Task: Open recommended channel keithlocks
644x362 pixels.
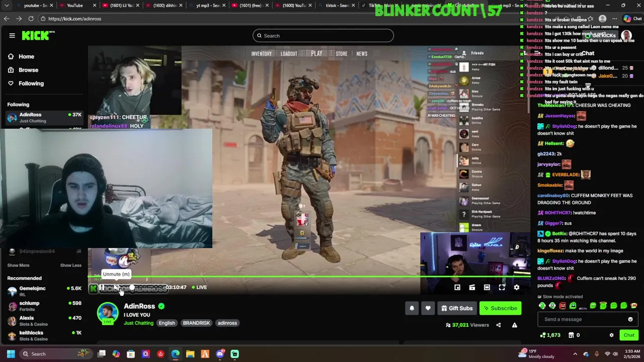Action: pos(44,335)
